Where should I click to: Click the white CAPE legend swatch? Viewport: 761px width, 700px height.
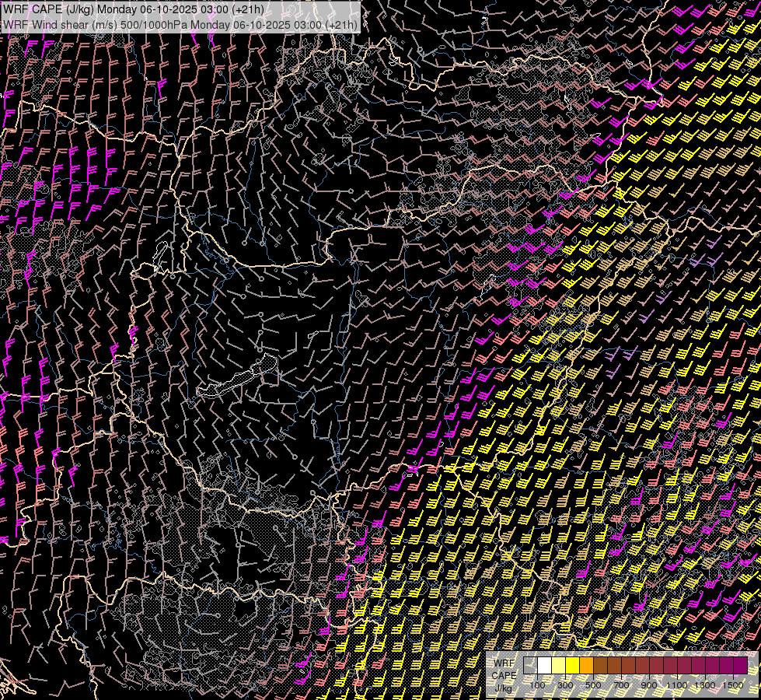click(x=545, y=665)
